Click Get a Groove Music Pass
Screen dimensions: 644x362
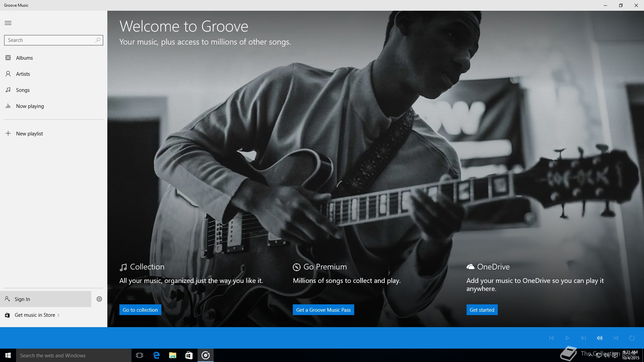pos(323,310)
